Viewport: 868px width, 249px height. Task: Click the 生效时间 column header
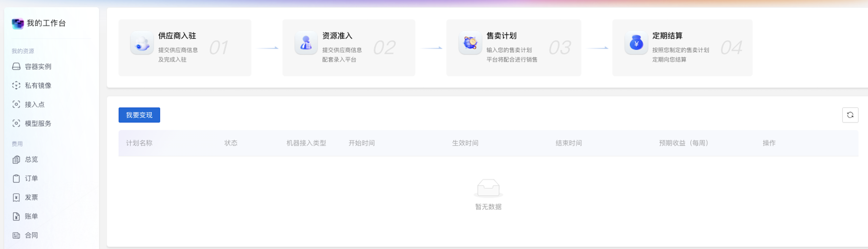[x=465, y=143]
